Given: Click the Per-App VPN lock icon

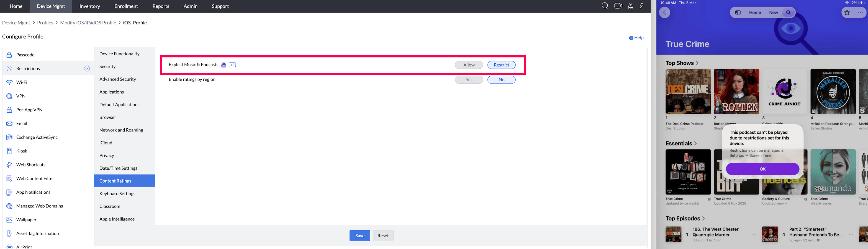Looking at the screenshot, I should (x=9, y=110).
